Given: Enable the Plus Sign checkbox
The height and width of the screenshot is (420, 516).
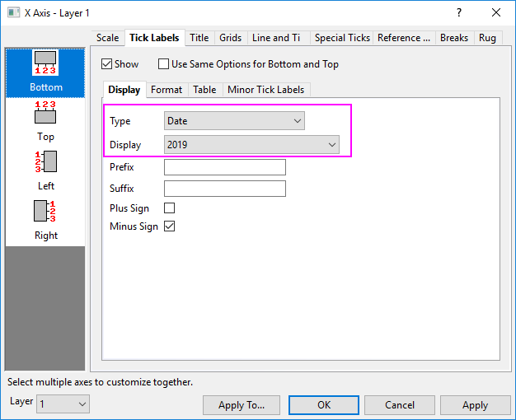Looking at the screenshot, I should [x=170, y=208].
